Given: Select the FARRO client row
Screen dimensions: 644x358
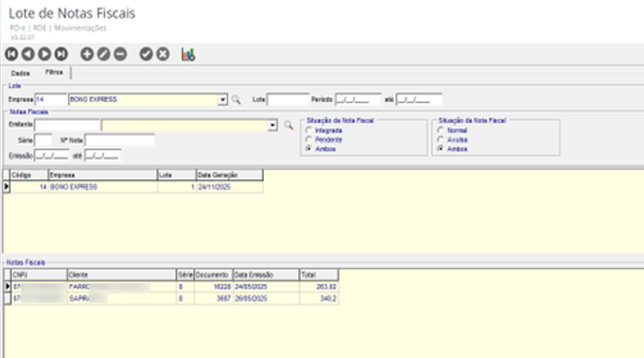Looking at the screenshot, I should point(171,287).
